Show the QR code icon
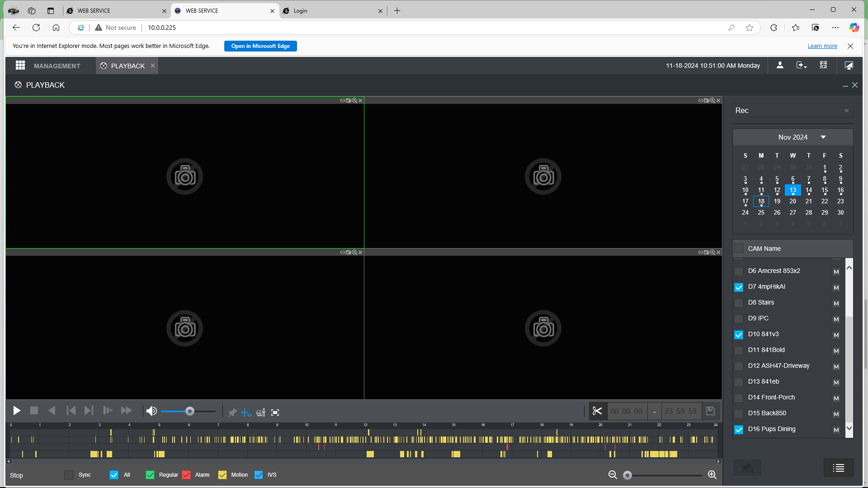Image resolution: width=868 pixels, height=488 pixels. tap(824, 66)
